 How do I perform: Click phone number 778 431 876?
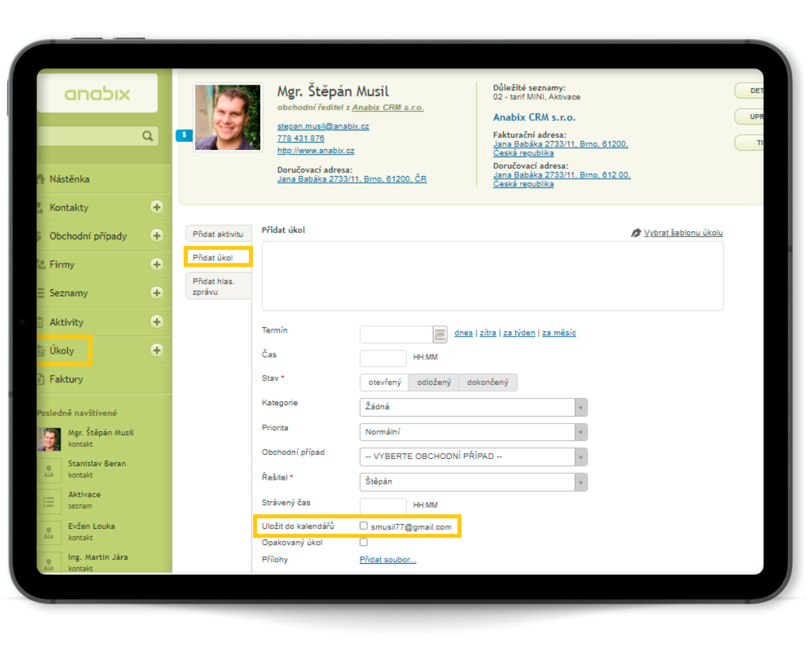click(x=301, y=138)
